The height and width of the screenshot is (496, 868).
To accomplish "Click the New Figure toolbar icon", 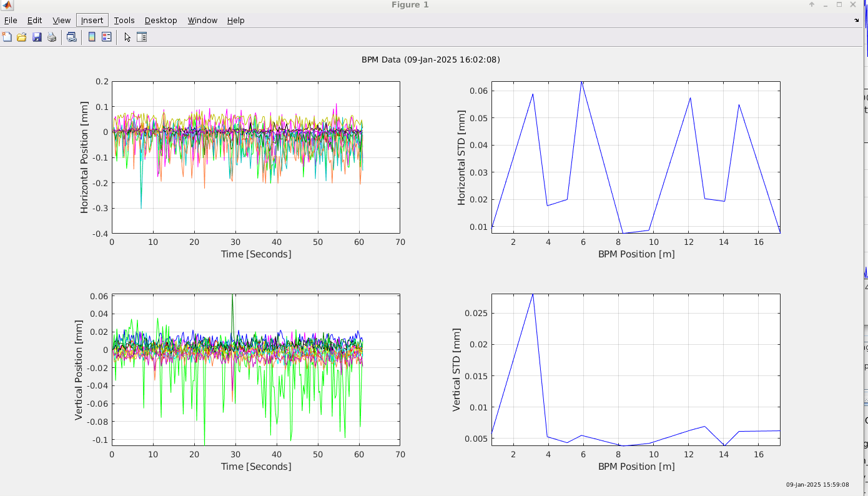I will (x=7, y=37).
